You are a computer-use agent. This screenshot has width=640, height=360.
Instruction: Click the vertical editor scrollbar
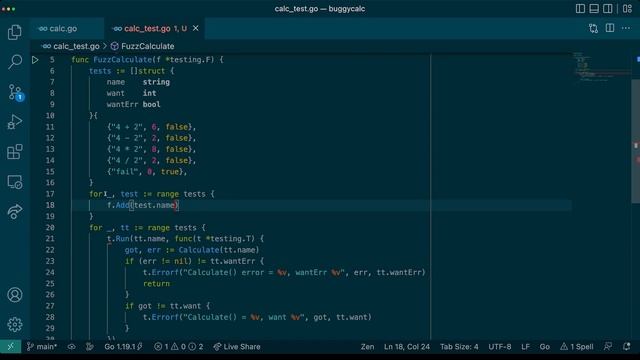click(x=636, y=141)
